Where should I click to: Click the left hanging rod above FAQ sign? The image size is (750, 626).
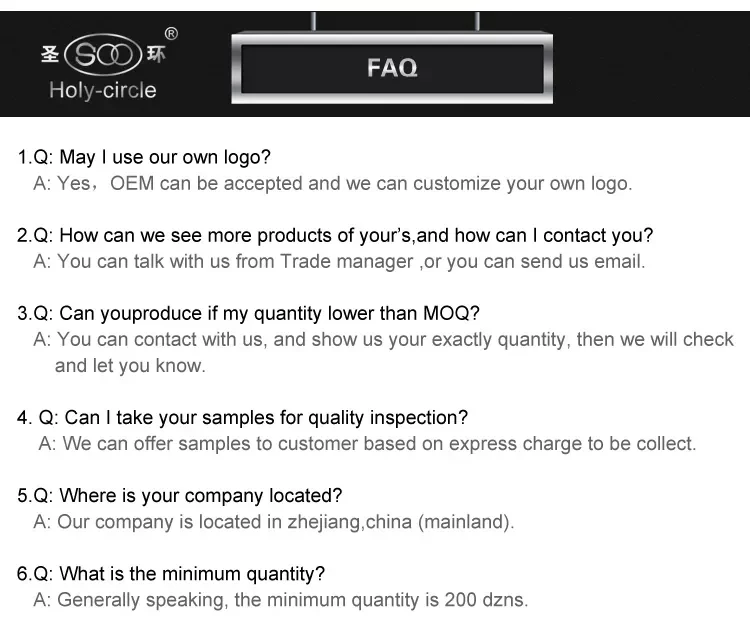coord(314,22)
